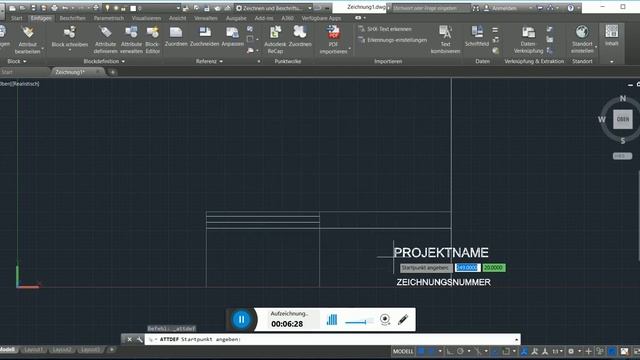Screen dimensions: 640x360
Task: Click the N compass label on the ViewCube
Action: pos(622,98)
